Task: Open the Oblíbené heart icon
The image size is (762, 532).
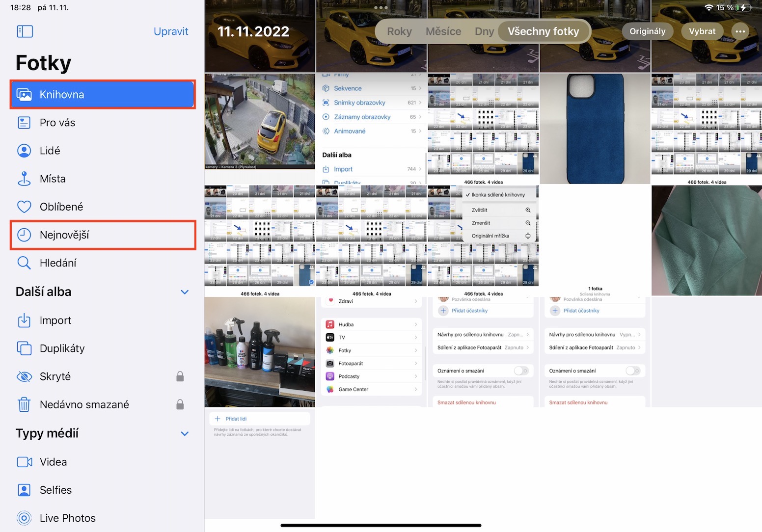Action: 24,207
